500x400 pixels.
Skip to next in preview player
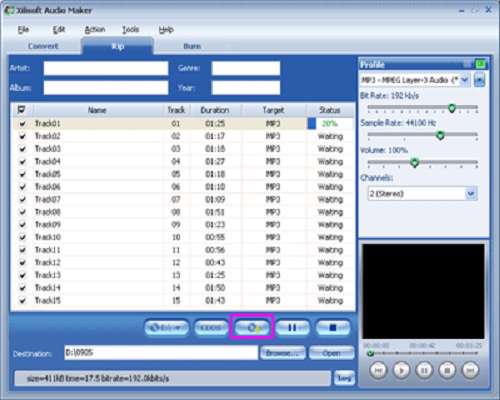point(470,370)
